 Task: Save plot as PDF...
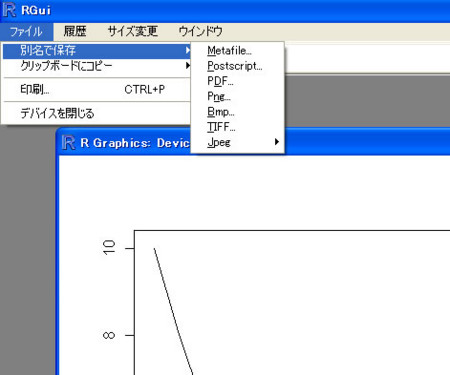click(x=237, y=81)
